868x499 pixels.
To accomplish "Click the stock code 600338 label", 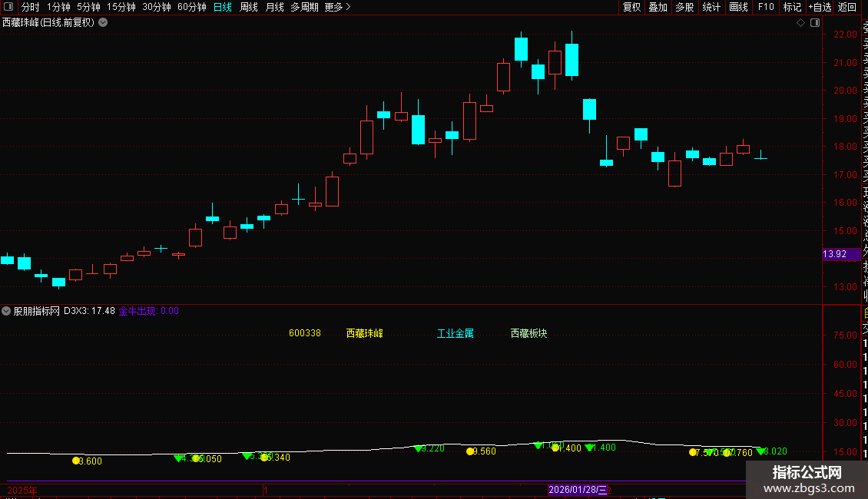I will click(305, 333).
